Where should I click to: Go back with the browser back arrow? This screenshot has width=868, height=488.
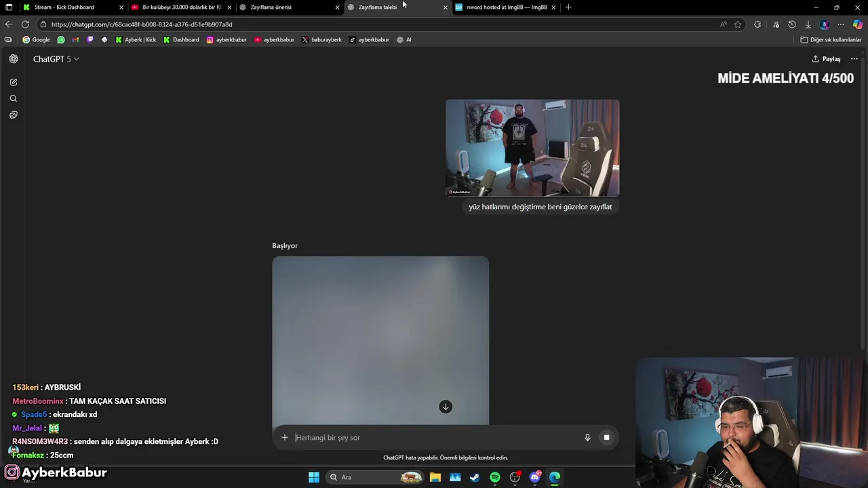tap(9, 24)
